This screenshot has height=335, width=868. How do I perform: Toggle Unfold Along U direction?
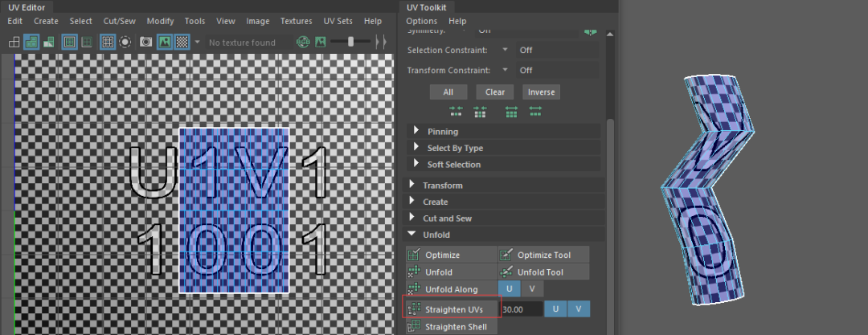point(510,289)
